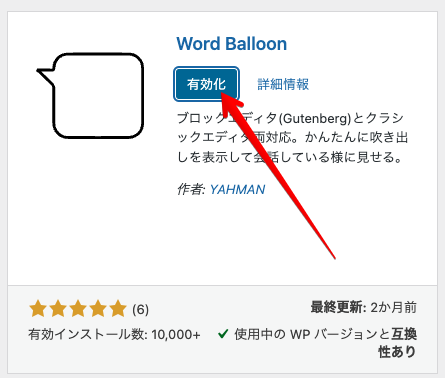
Task: Click the fourth gold rating star
Action: click(x=98, y=309)
